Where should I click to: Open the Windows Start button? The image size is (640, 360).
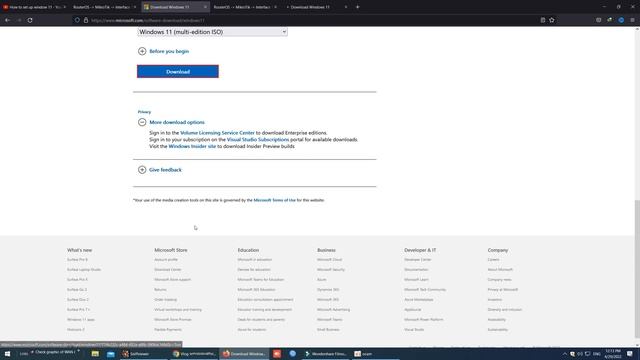point(7,354)
